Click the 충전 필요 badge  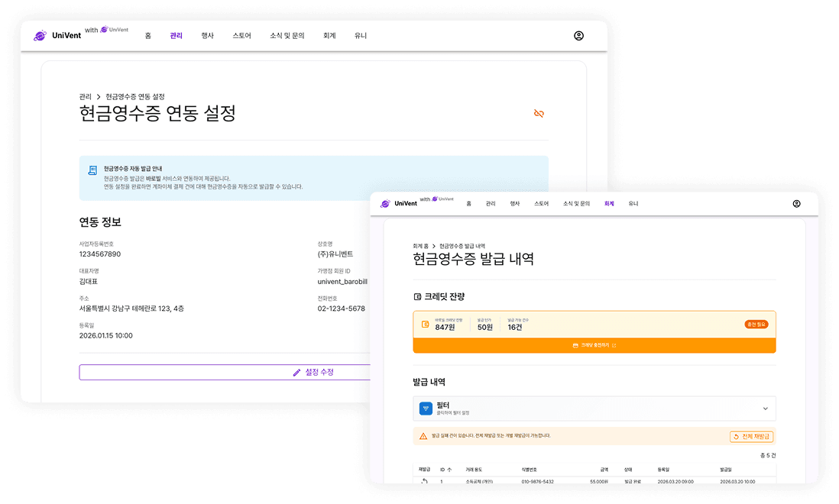coord(755,324)
